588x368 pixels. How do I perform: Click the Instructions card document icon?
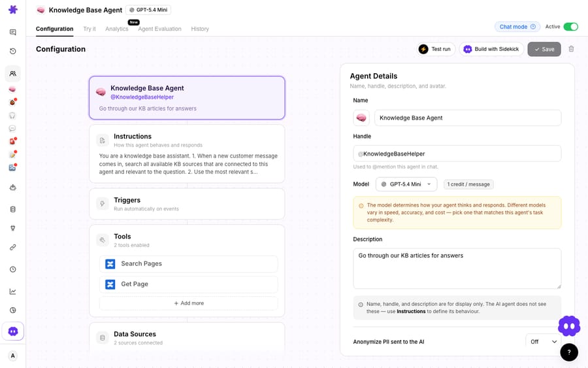[102, 141]
